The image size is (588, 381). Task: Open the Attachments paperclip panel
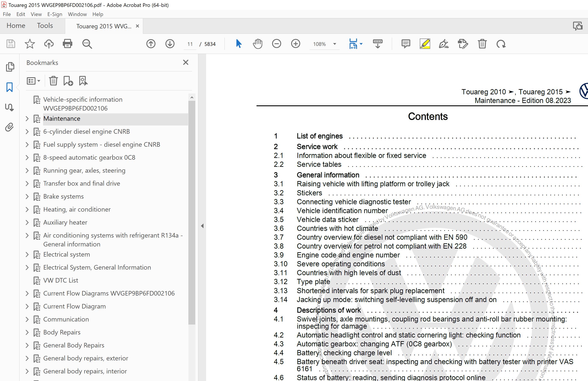[9, 127]
